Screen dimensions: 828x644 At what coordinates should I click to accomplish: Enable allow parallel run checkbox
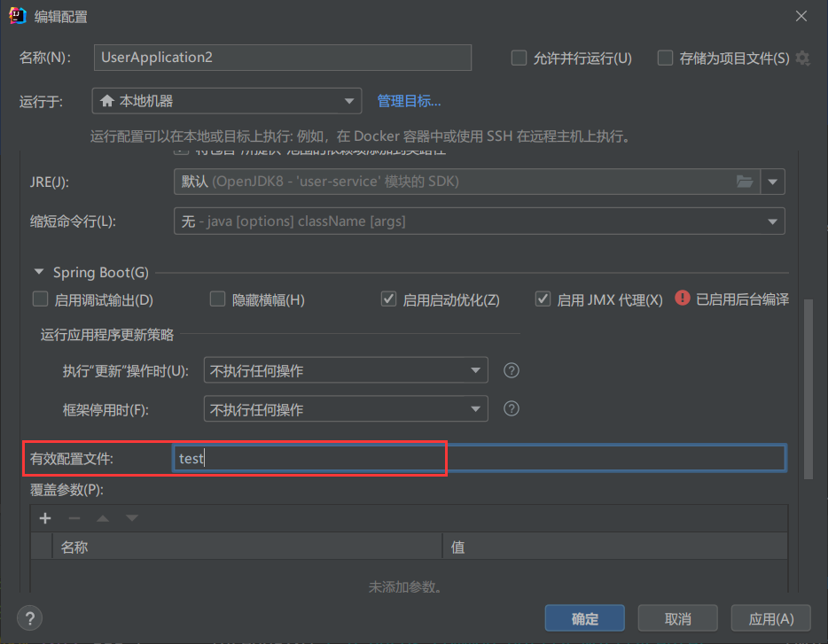coord(519,58)
